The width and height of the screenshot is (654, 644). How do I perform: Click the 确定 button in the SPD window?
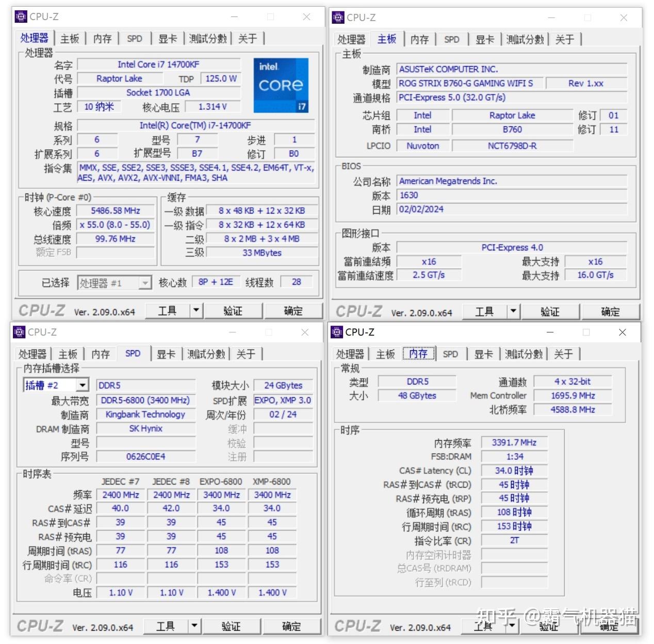click(x=291, y=626)
